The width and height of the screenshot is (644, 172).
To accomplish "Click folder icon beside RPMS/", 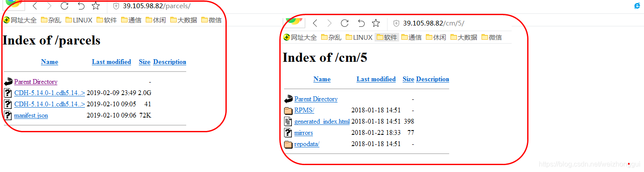I will (x=288, y=111).
